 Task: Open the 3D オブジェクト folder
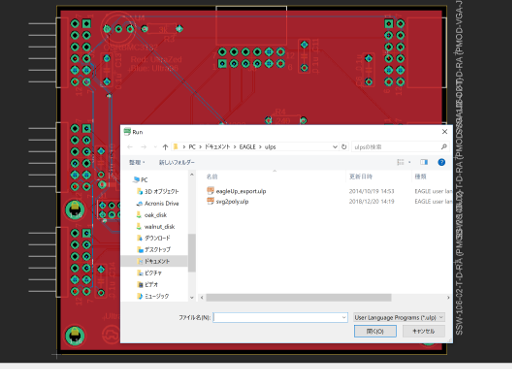(158, 191)
